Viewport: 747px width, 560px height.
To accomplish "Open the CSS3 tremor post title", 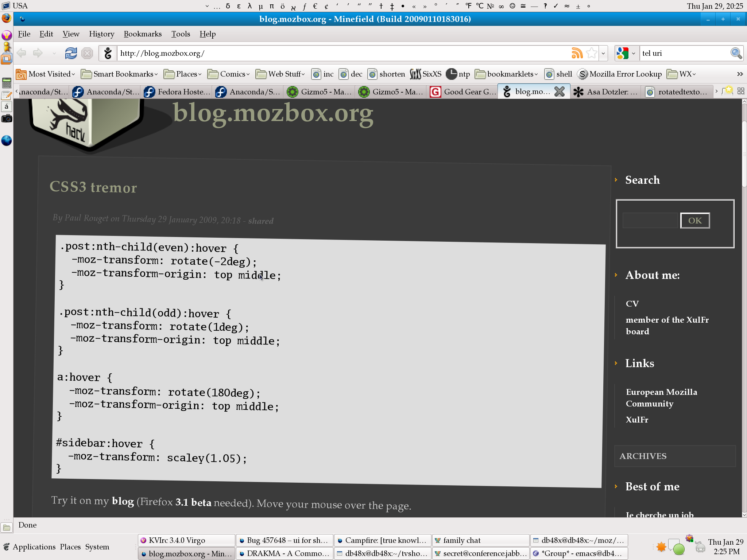I will click(x=93, y=187).
